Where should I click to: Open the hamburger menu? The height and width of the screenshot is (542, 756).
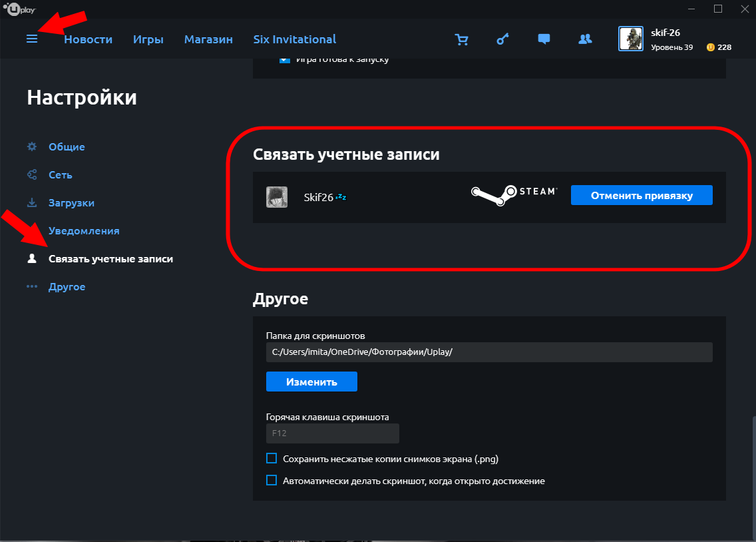[32, 39]
